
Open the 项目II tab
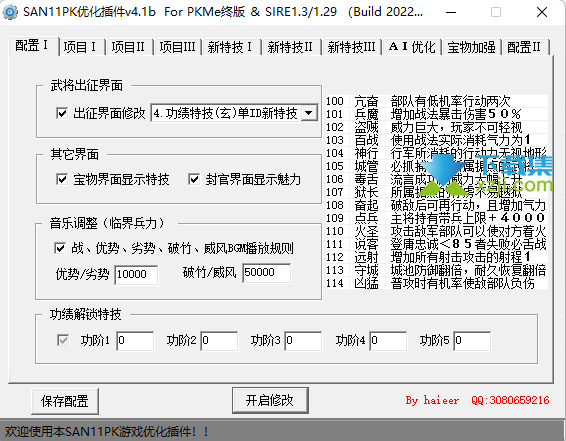click(x=129, y=47)
